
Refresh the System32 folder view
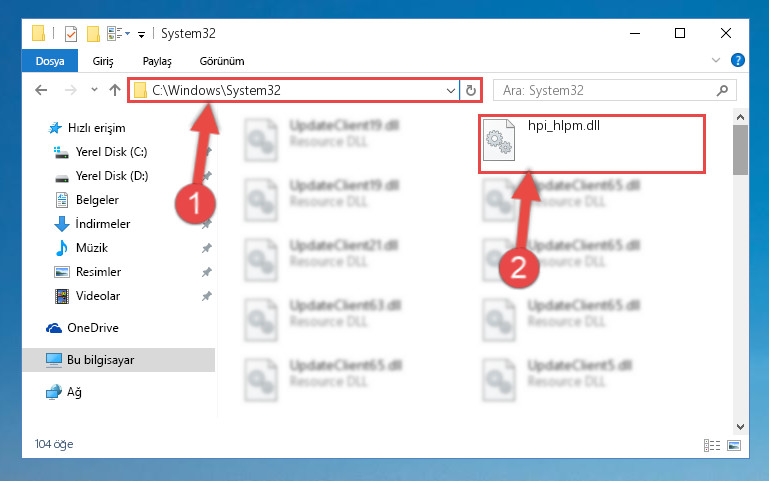tap(471, 90)
